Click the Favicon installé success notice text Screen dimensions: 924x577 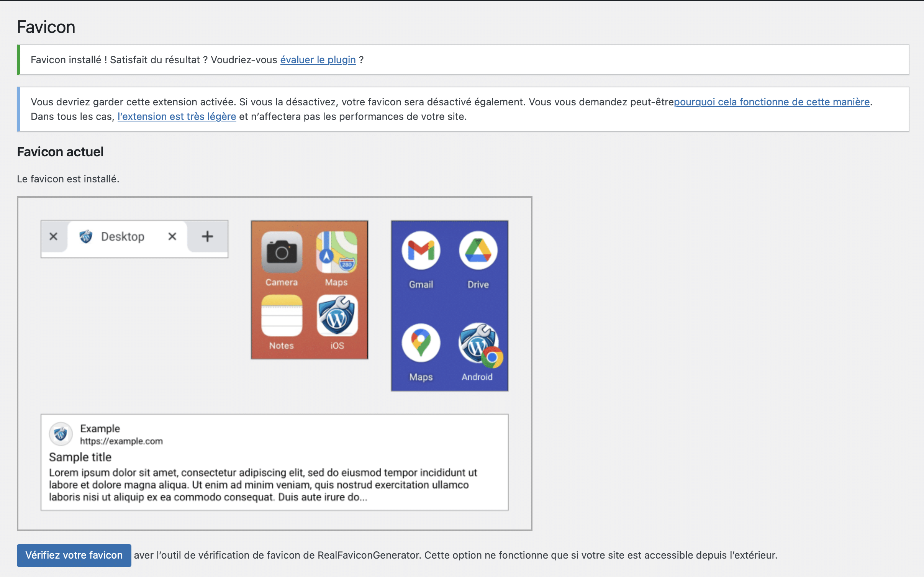197,60
